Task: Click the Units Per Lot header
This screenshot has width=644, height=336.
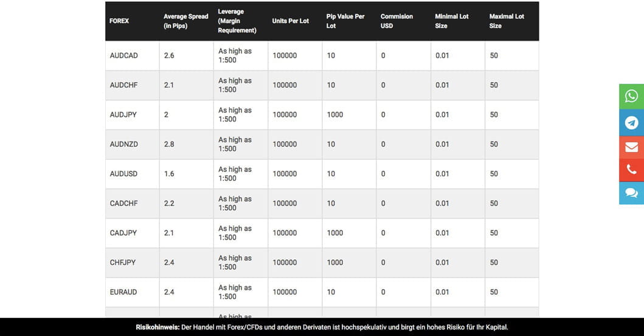Action: tap(290, 21)
